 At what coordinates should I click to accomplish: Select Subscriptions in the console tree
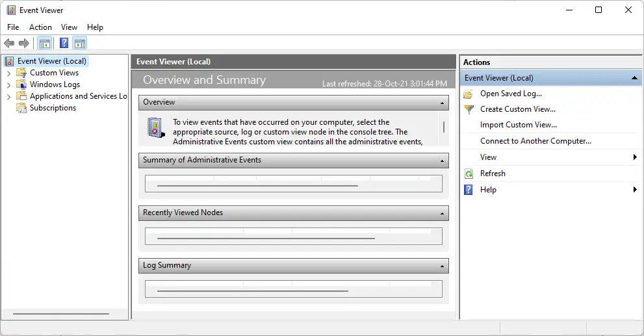point(53,108)
